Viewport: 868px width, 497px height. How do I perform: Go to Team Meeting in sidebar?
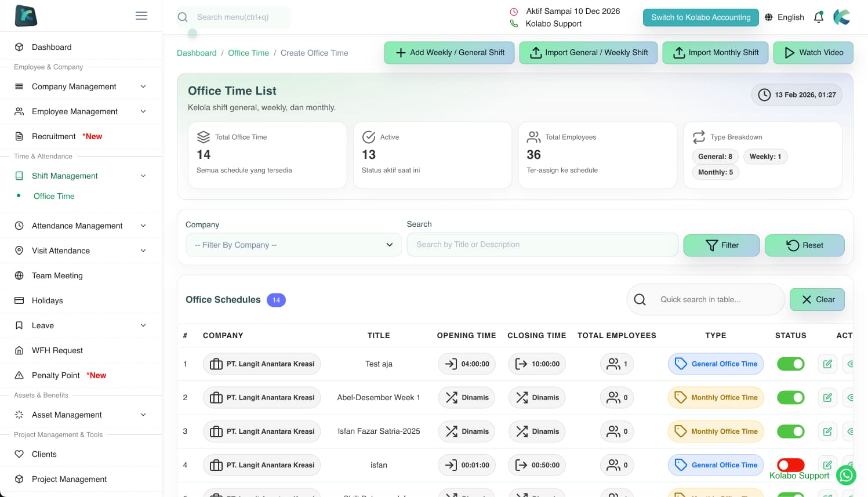(x=57, y=275)
